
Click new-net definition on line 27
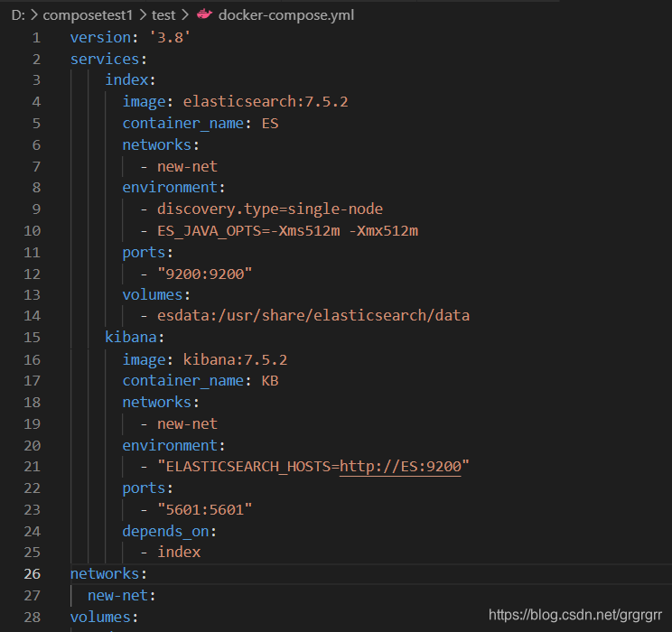click(117, 595)
